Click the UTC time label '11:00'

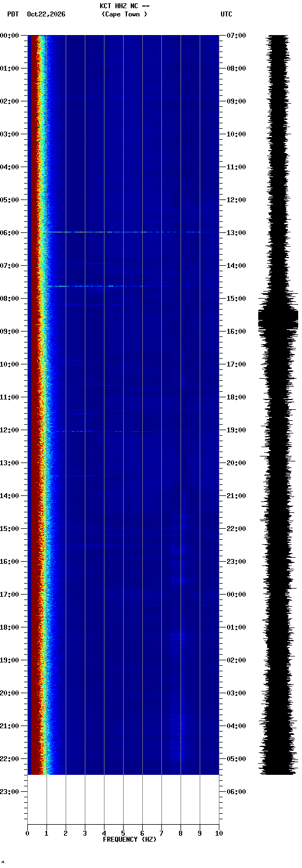click(x=236, y=167)
